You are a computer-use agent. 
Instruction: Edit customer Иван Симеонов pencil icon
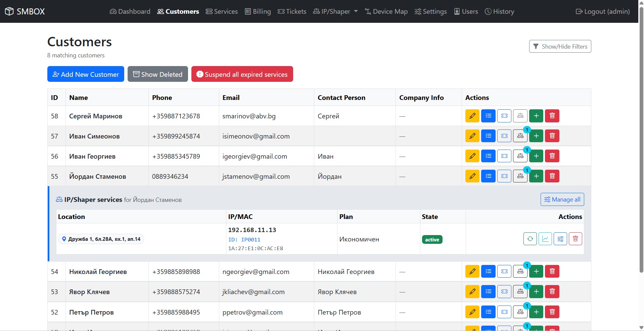472,136
